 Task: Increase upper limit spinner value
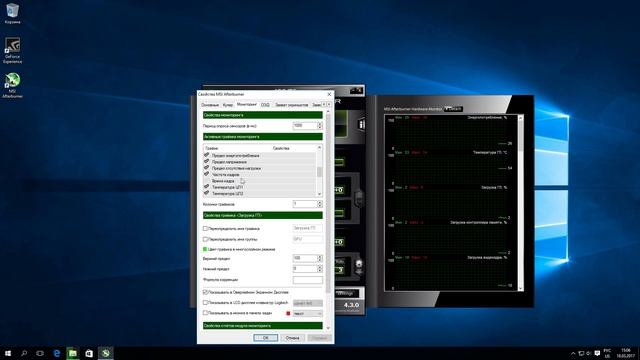tap(320, 257)
